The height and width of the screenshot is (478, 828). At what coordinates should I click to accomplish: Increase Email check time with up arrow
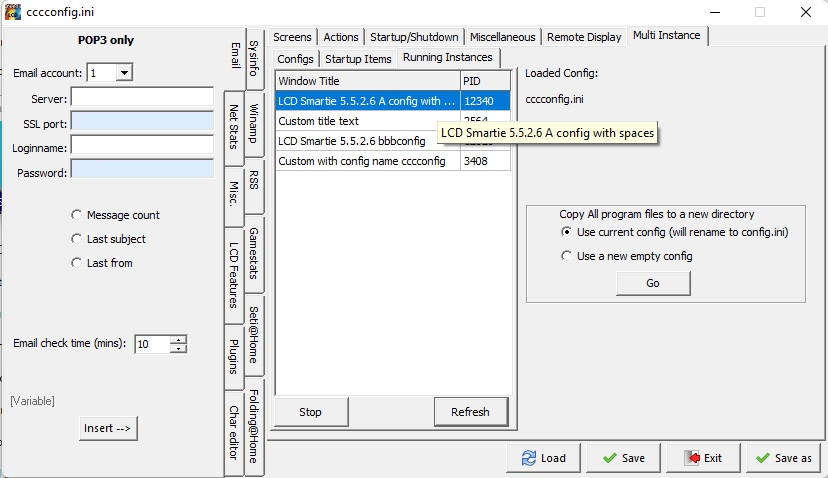(x=178, y=340)
